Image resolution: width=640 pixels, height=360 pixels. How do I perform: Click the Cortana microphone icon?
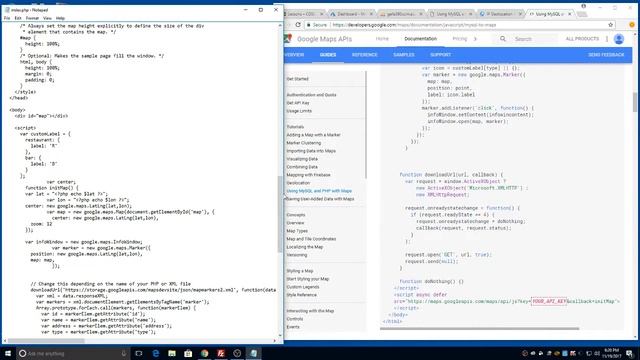pos(124,353)
